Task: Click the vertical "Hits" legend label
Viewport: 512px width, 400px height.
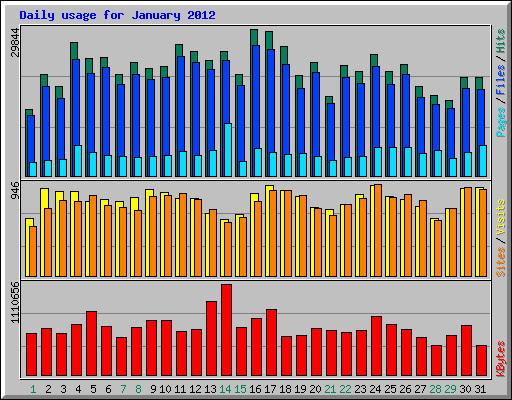Action: coord(501,41)
